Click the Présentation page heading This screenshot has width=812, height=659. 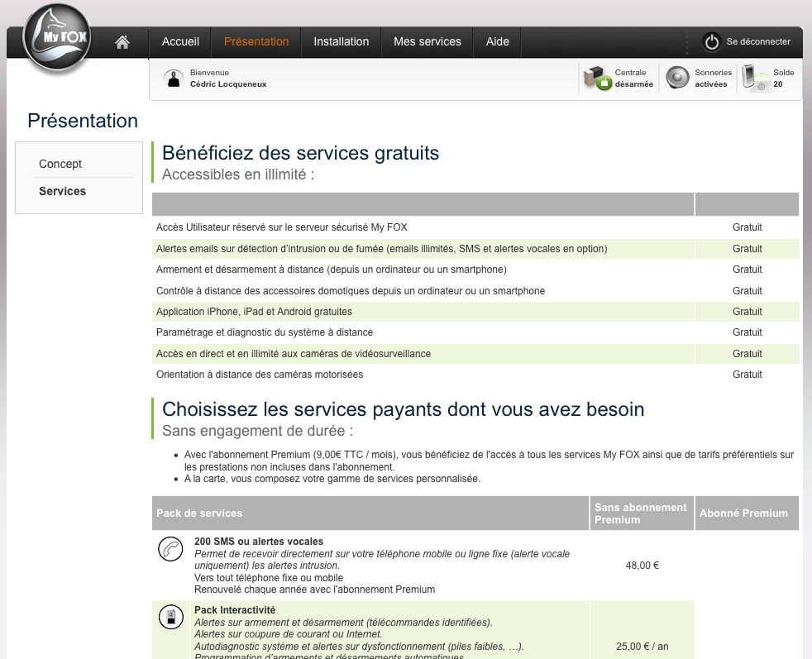pos(83,122)
